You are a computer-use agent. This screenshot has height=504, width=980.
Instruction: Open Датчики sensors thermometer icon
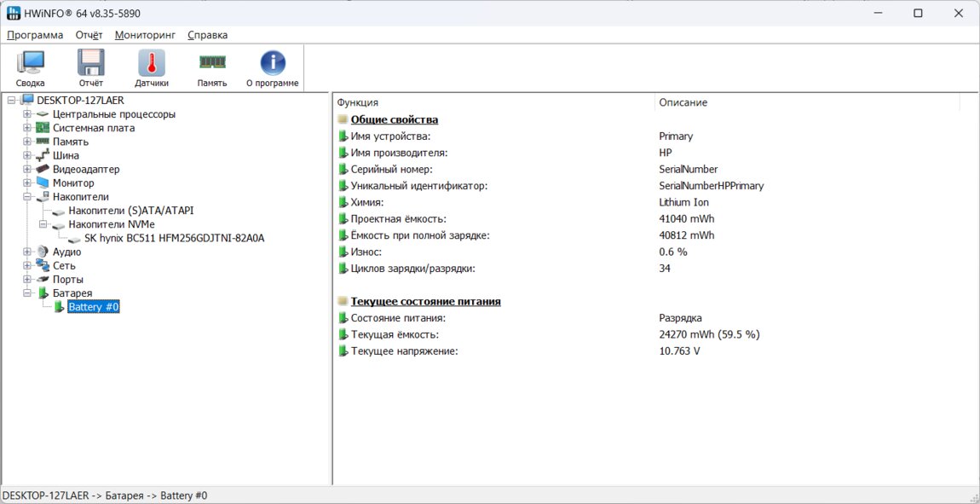click(152, 64)
